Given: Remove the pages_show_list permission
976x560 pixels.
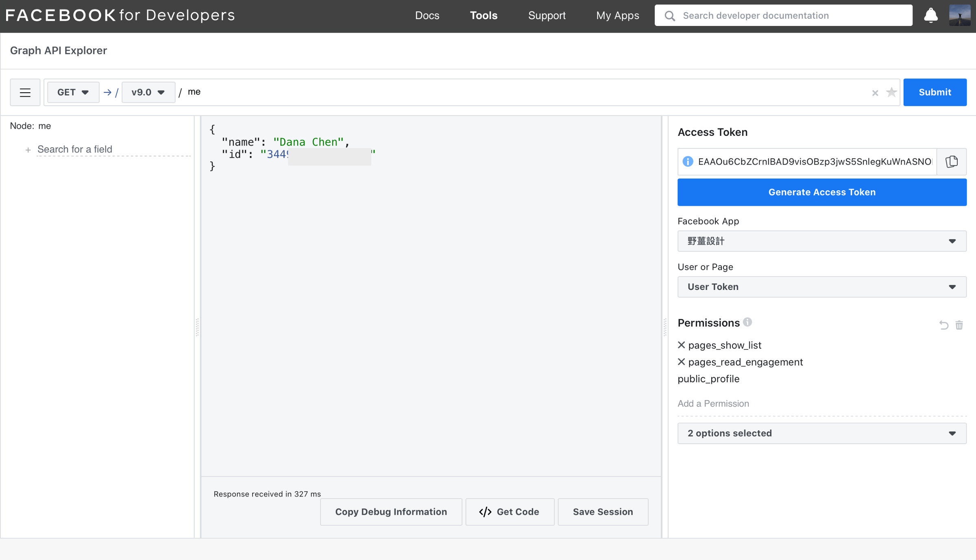Looking at the screenshot, I should pyautogui.click(x=682, y=345).
